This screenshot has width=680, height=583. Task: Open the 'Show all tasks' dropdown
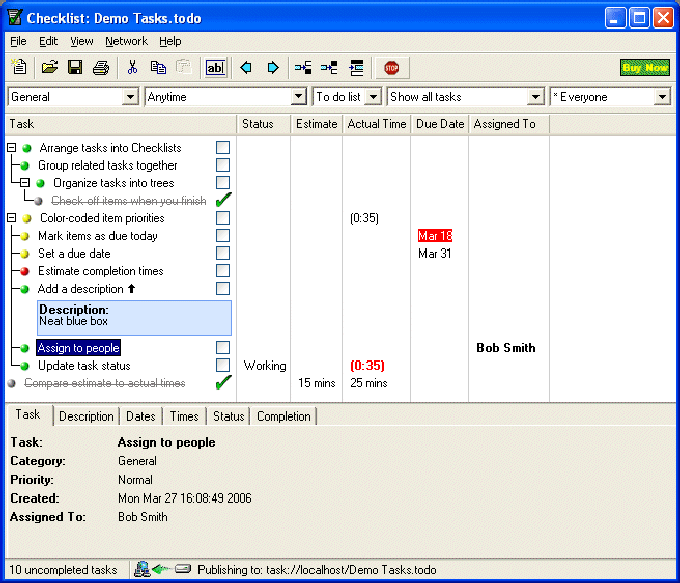pos(536,96)
